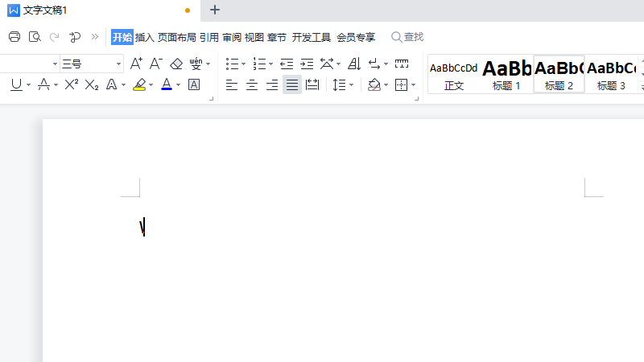Expand the line spacing dropdown
The height and width of the screenshot is (362, 644).
(x=352, y=84)
